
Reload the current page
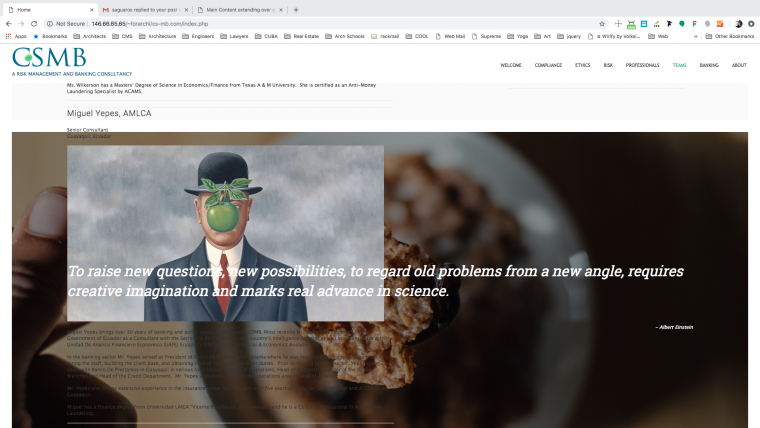pyautogui.click(x=34, y=23)
